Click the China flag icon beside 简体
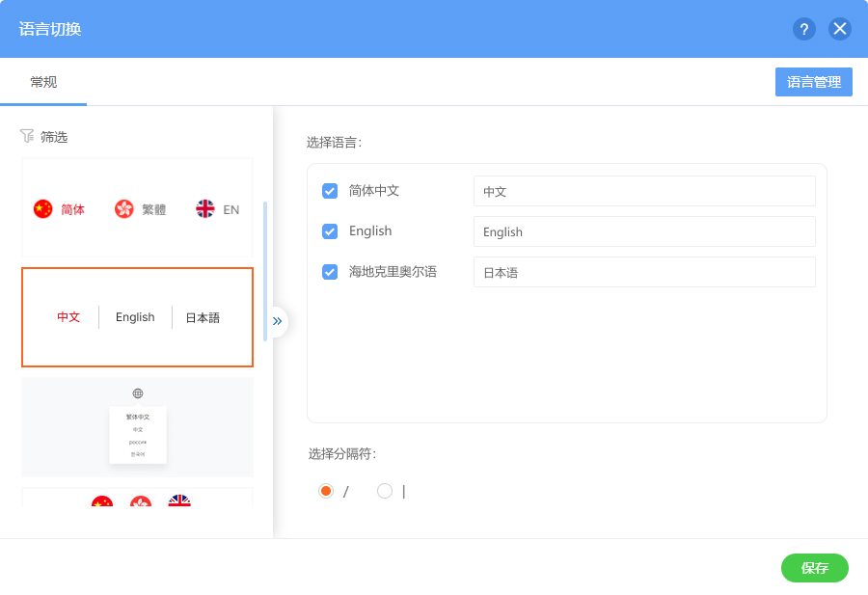The width and height of the screenshot is (868, 595). click(x=42, y=209)
